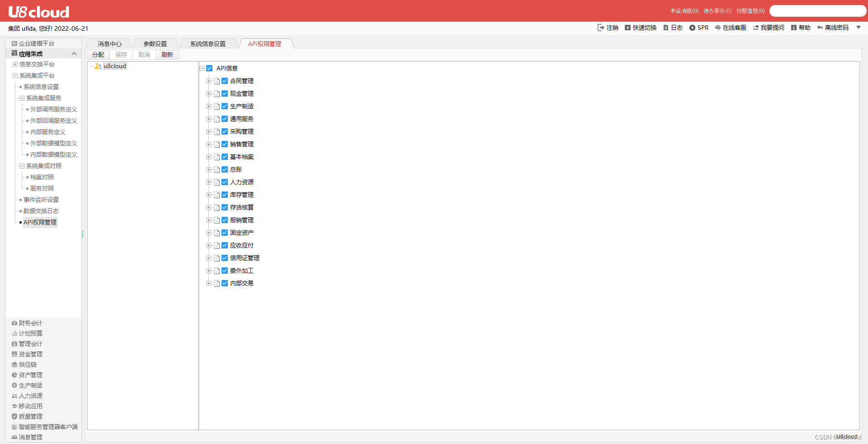The image size is (868, 444).
Task: Switch to the 系统信息设置 tab
Action: 208,43
